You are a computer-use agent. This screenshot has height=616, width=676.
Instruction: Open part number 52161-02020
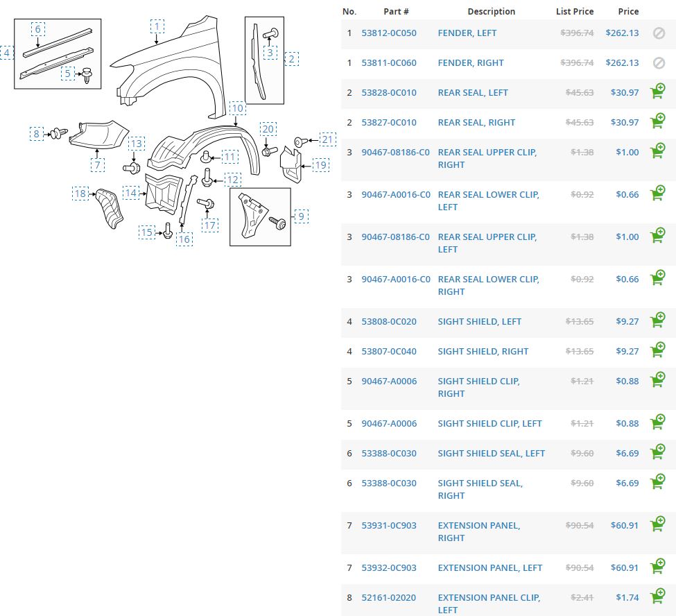(389, 597)
